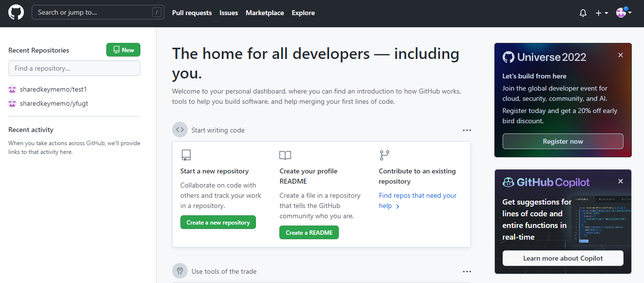Follow Find repos that need your help link
This screenshot has width=644, height=283.
coord(418,201)
